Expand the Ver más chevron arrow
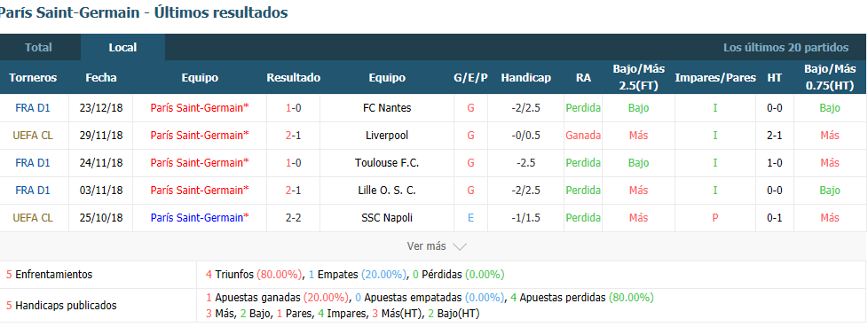Image resolution: width=868 pixels, height=327 pixels. pyautogui.click(x=460, y=247)
